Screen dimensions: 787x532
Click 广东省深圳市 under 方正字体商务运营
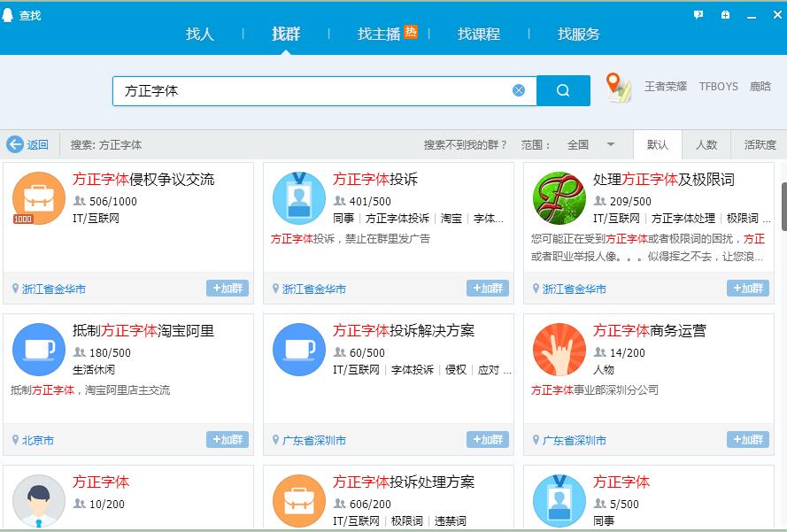pos(575,441)
